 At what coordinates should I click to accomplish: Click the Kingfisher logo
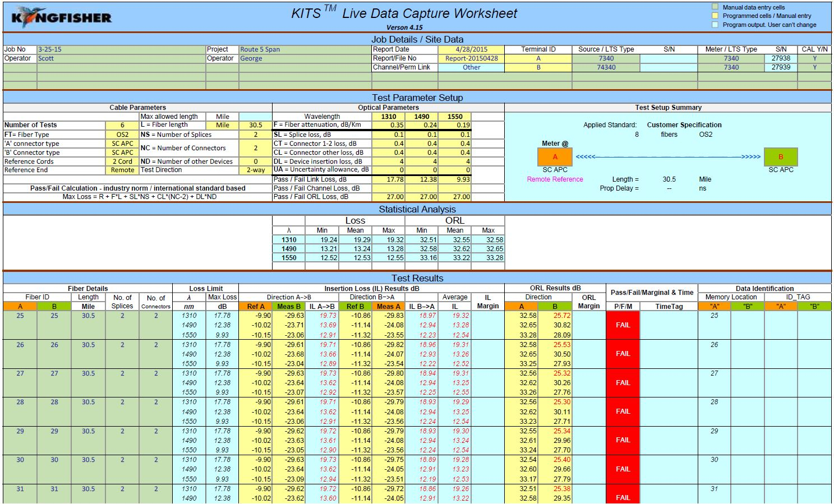point(62,17)
